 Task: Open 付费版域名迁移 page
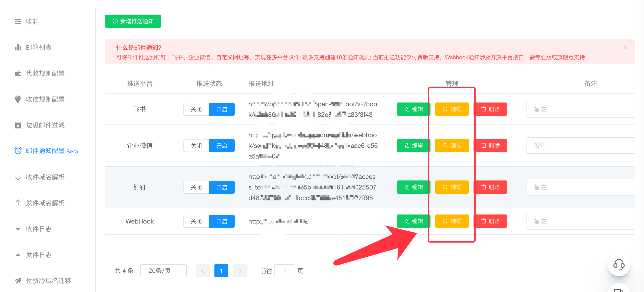tap(43, 281)
